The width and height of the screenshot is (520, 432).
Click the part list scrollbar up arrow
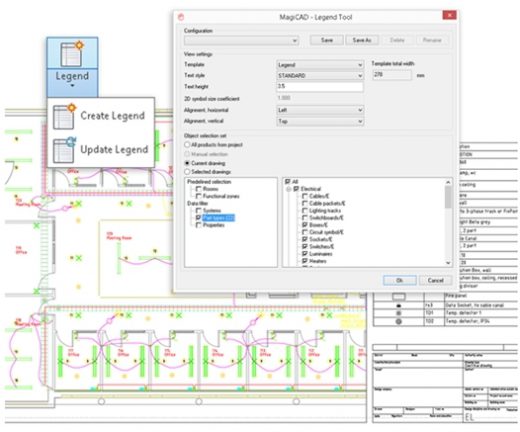(x=448, y=182)
